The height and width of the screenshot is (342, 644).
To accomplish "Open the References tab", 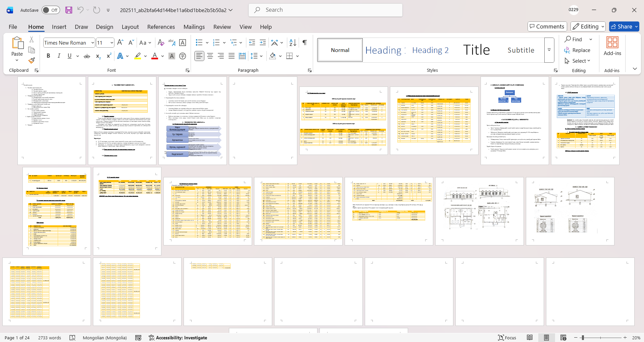I will (161, 27).
